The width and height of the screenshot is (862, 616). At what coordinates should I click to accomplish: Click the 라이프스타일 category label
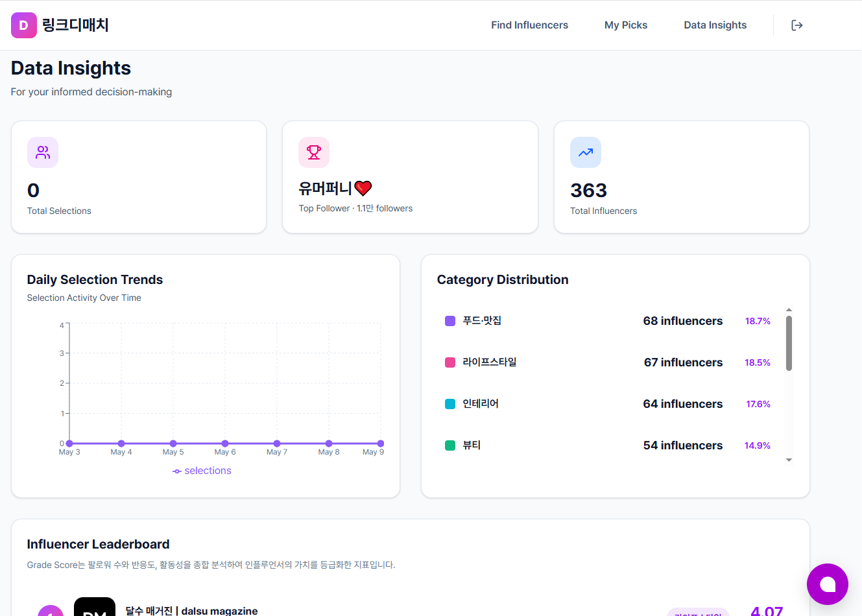[x=490, y=362]
